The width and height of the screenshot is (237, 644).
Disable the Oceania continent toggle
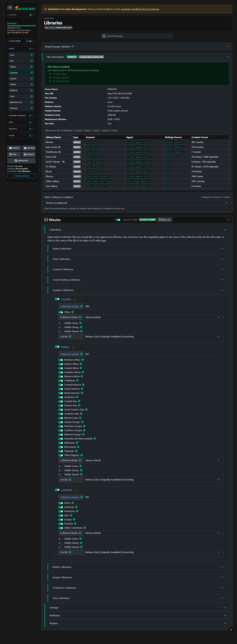point(61,524)
